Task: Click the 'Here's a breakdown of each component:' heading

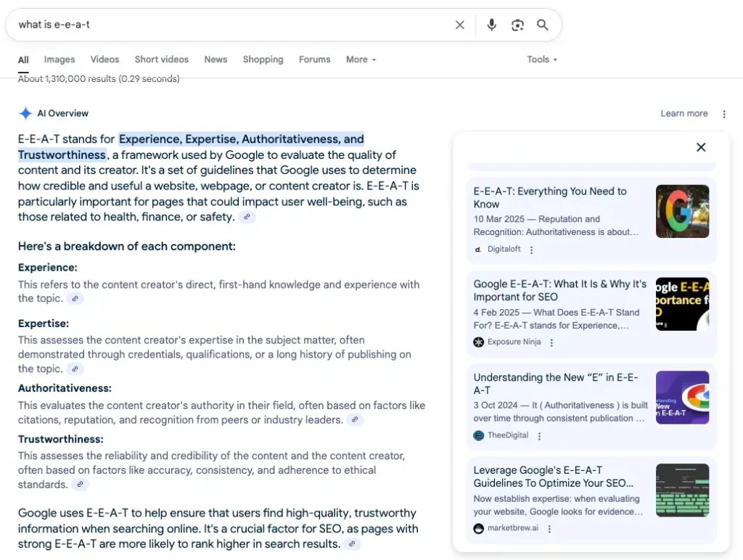Action: (x=126, y=247)
